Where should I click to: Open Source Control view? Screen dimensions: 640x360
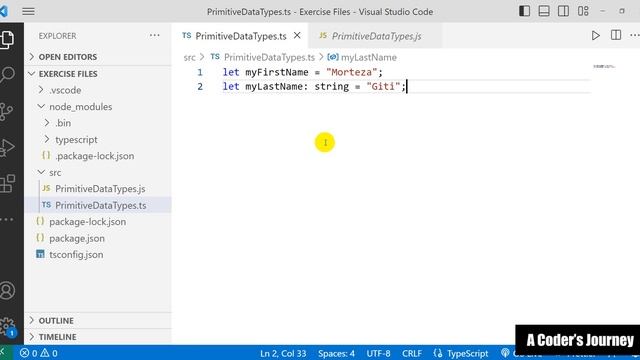coord(6,111)
